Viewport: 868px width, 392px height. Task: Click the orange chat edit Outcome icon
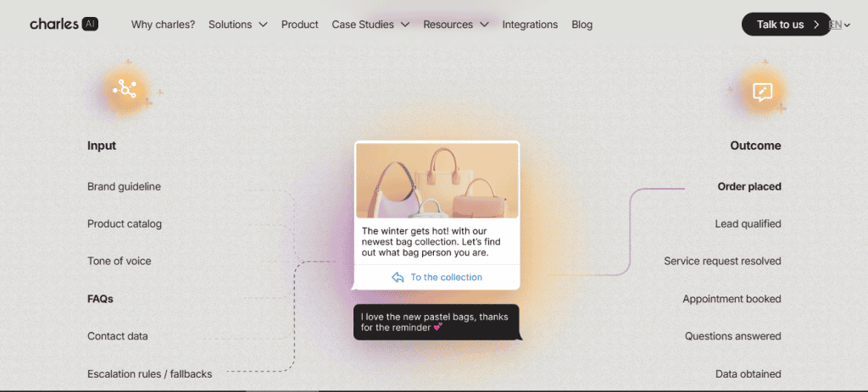(762, 91)
